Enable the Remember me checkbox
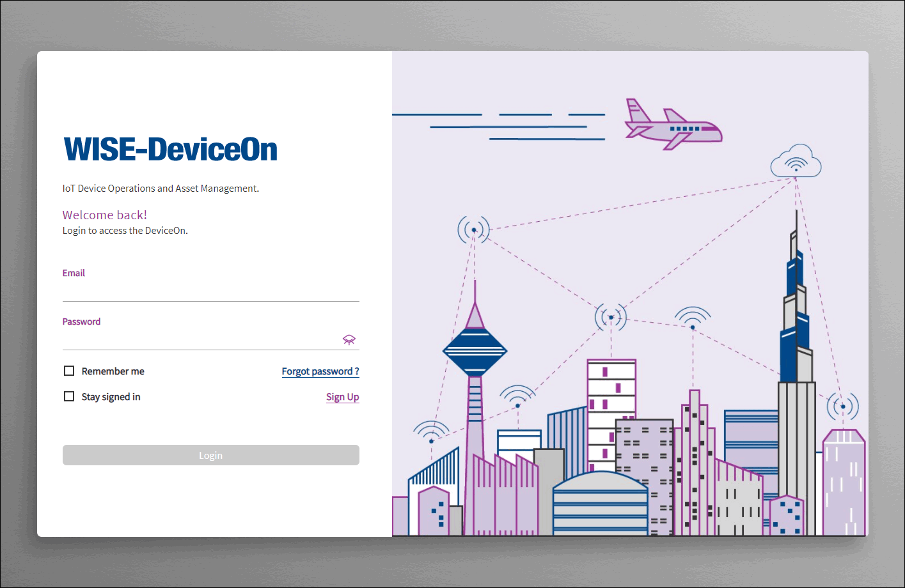 pos(69,371)
